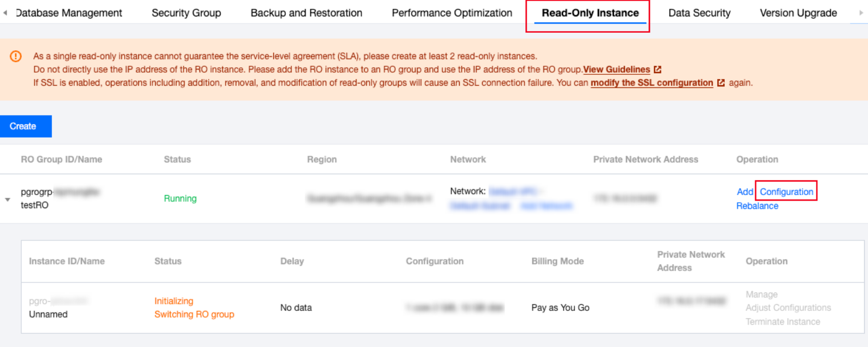Click the blurred Add Network link

click(546, 206)
